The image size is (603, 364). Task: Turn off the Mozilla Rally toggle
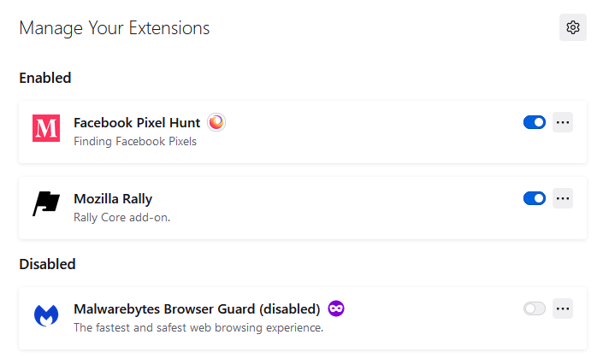point(535,198)
